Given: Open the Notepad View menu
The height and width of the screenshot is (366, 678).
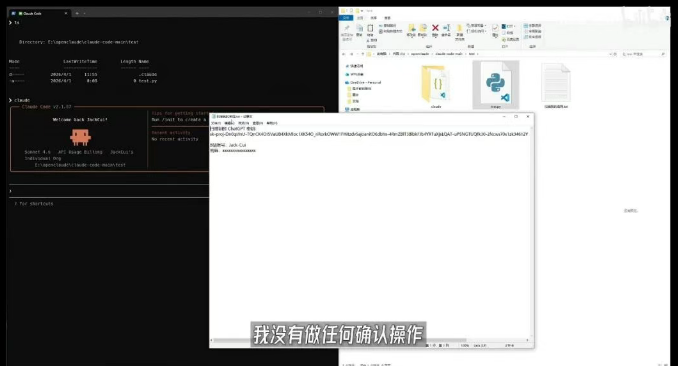Looking at the screenshot, I should click(x=258, y=123).
